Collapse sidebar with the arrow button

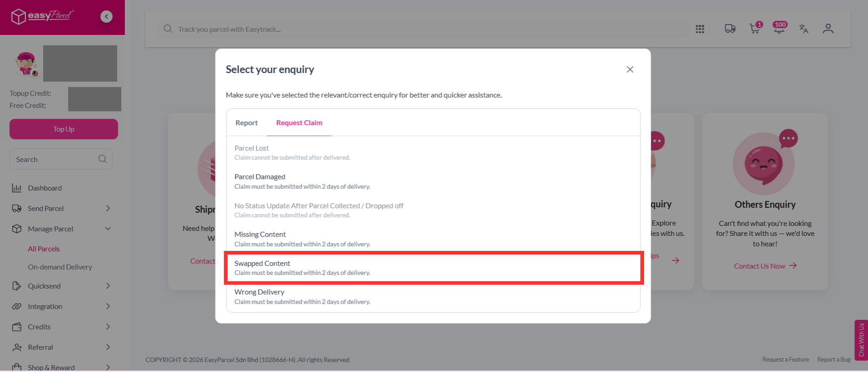pyautogui.click(x=106, y=16)
